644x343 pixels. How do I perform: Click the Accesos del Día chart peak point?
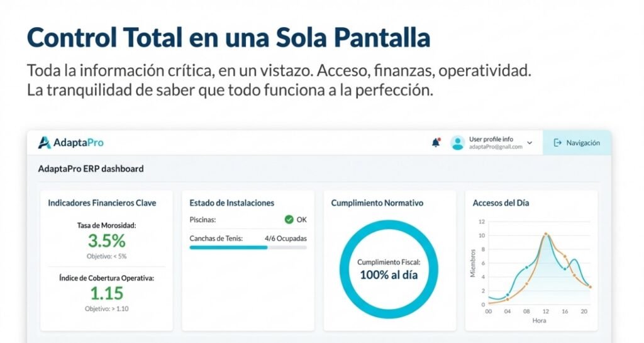546,235
